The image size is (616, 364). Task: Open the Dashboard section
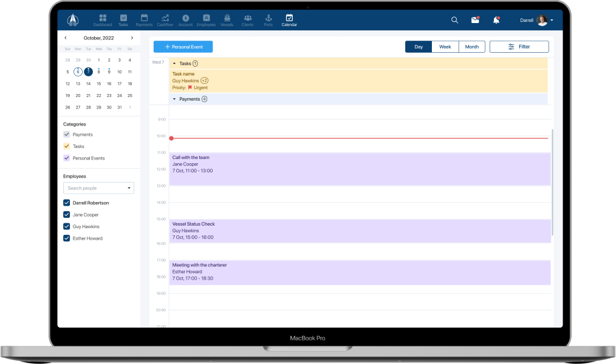pos(103,20)
